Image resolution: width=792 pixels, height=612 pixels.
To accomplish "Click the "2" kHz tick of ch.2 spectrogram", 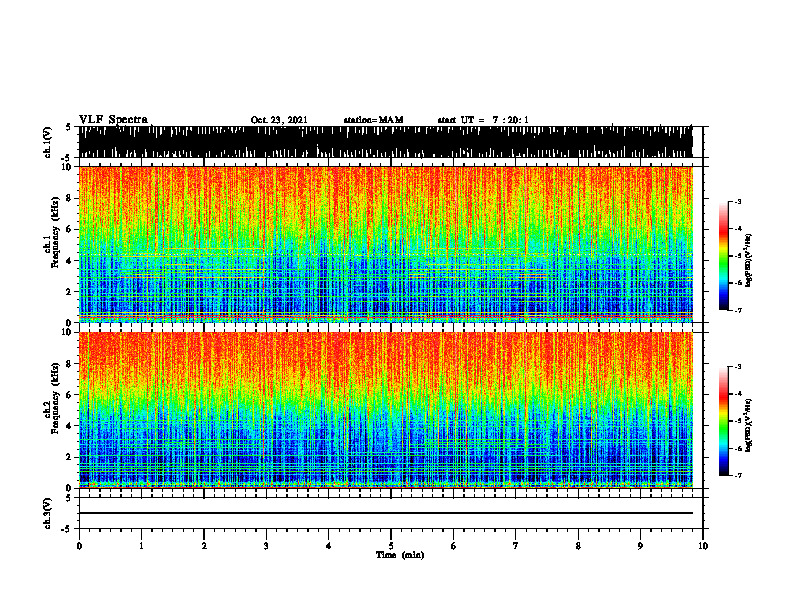I will click(69, 457).
